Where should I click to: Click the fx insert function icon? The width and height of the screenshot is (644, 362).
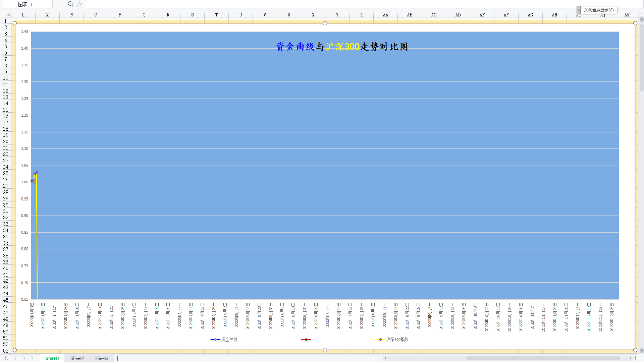[79, 4]
